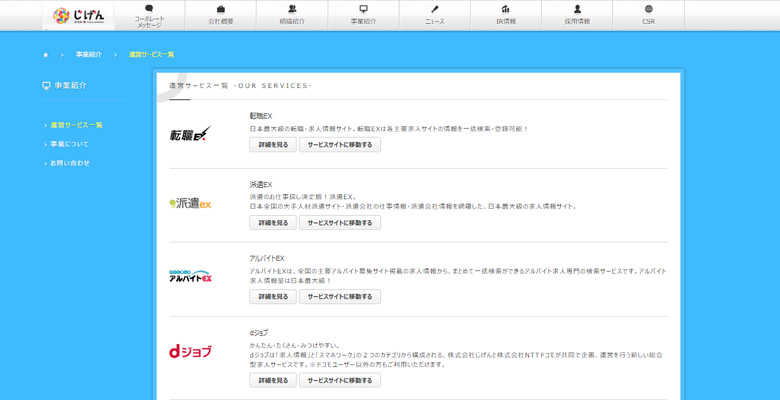Click the dジョブ logo image
The width and height of the screenshot is (780, 400).
click(191, 351)
